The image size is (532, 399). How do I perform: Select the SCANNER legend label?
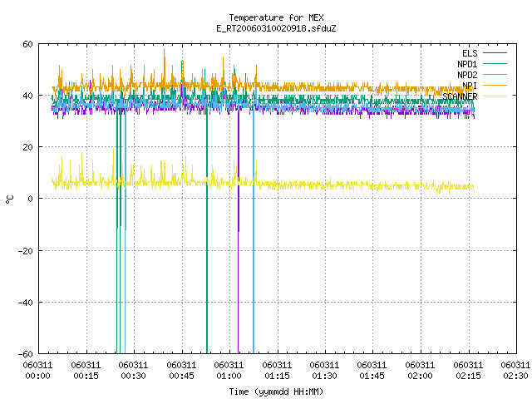(460, 96)
